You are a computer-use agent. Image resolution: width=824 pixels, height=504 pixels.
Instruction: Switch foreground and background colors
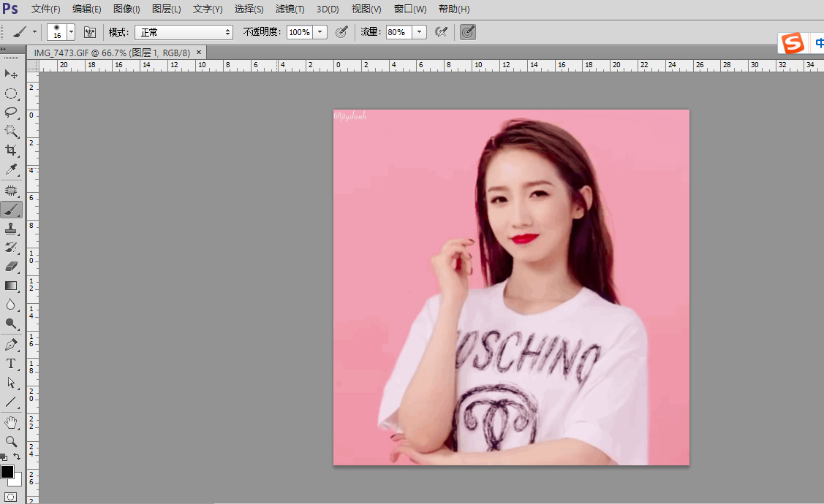click(17, 457)
